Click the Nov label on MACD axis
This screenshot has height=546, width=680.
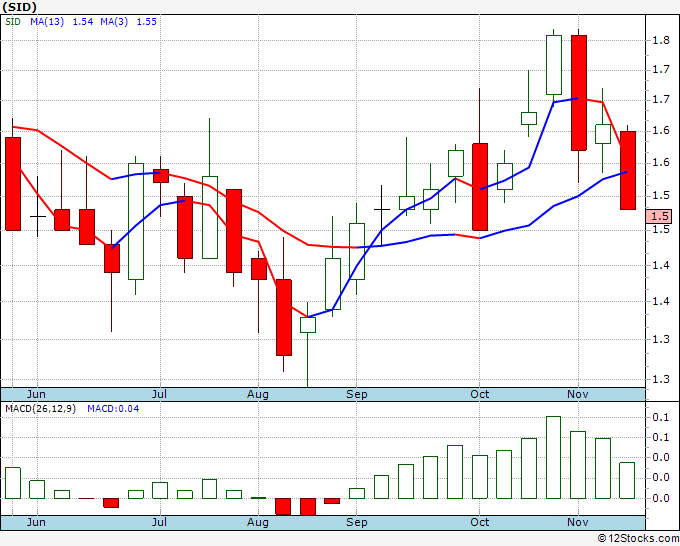[x=578, y=522]
